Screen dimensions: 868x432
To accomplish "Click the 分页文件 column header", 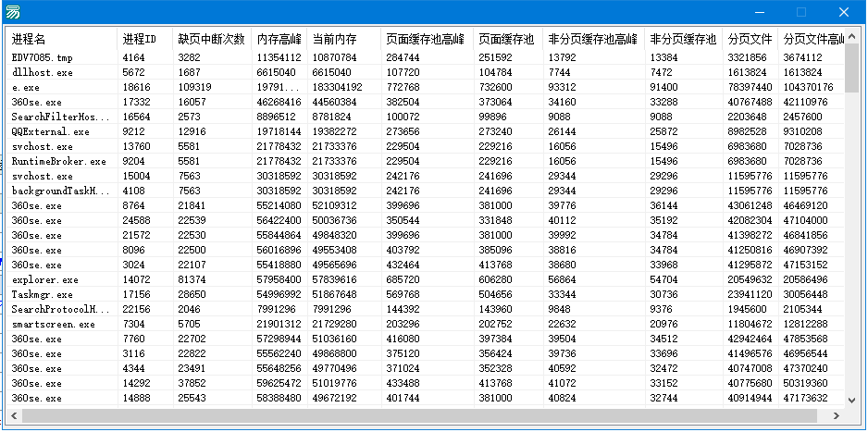I will coord(750,39).
